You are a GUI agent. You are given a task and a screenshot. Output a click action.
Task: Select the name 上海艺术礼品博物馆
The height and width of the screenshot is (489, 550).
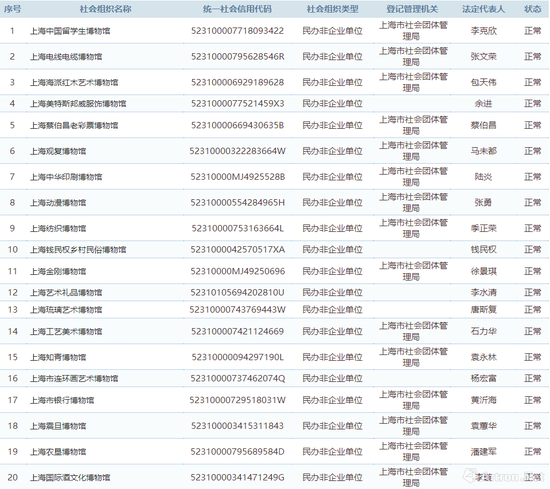pyautogui.click(x=66, y=292)
